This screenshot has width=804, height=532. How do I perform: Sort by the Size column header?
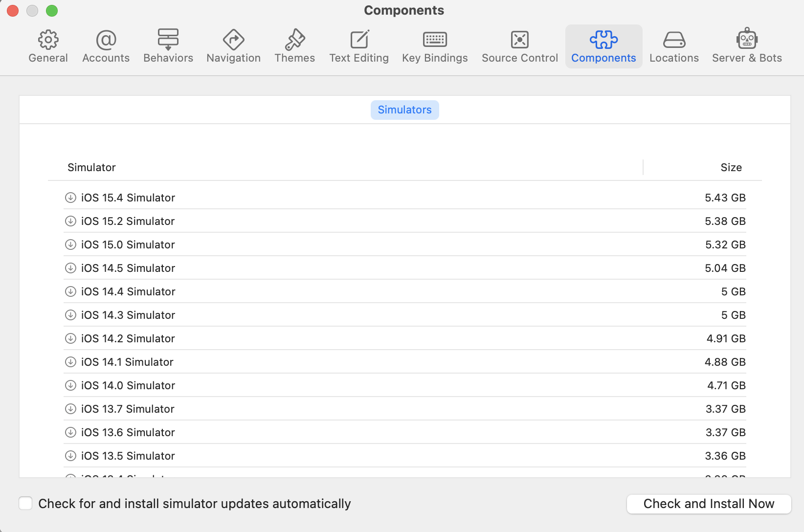(731, 168)
